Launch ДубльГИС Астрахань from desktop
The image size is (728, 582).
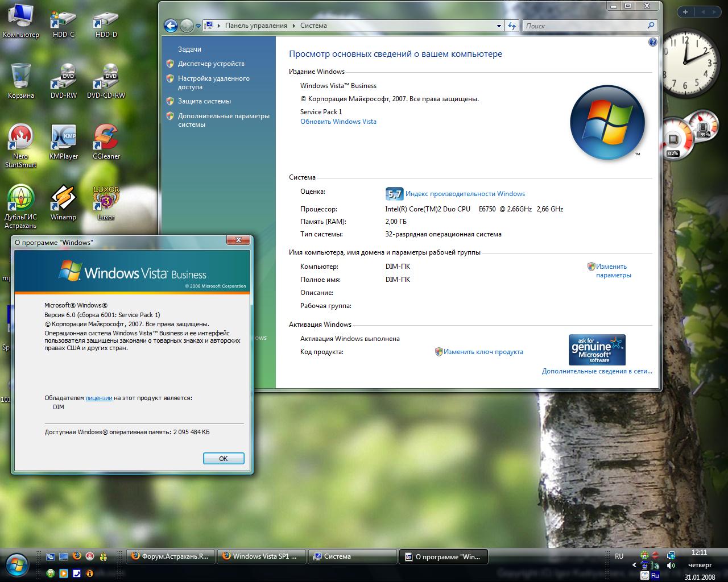[x=21, y=206]
